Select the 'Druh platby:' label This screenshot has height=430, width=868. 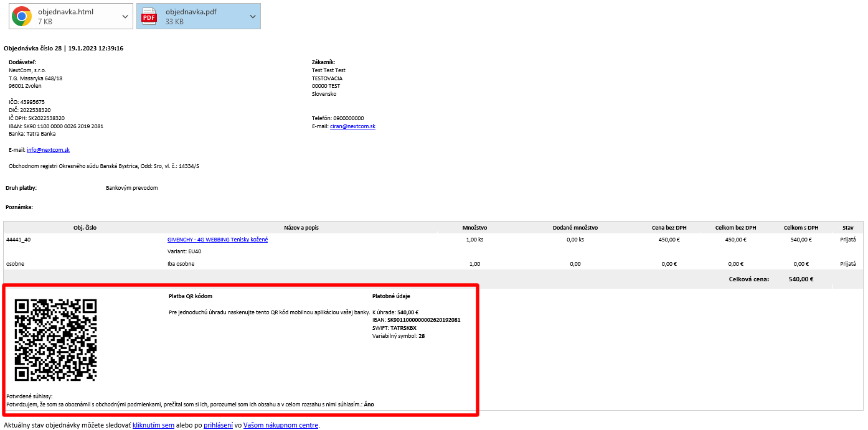(x=21, y=187)
